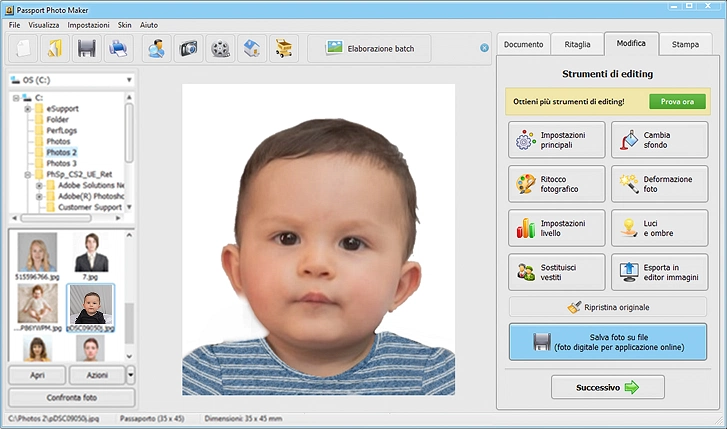The height and width of the screenshot is (429, 727).
Task: Open Cambia sfondo paint bucket tool
Action: 659,140
